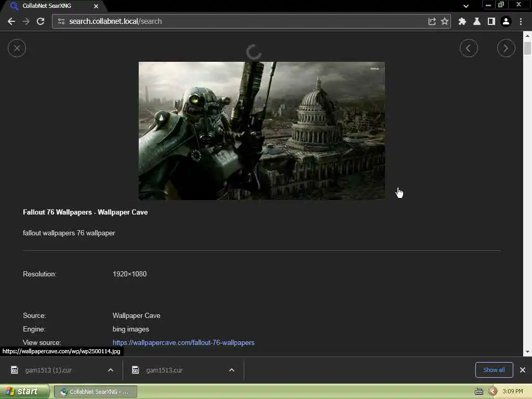Close the downloads bar
Viewport: 532px width, 399px height.
[523, 370]
